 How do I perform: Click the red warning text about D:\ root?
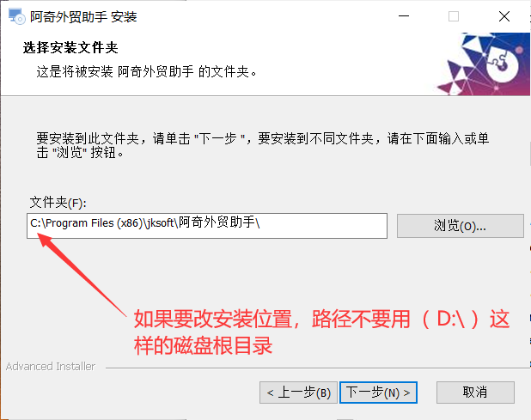pyautogui.click(x=321, y=332)
